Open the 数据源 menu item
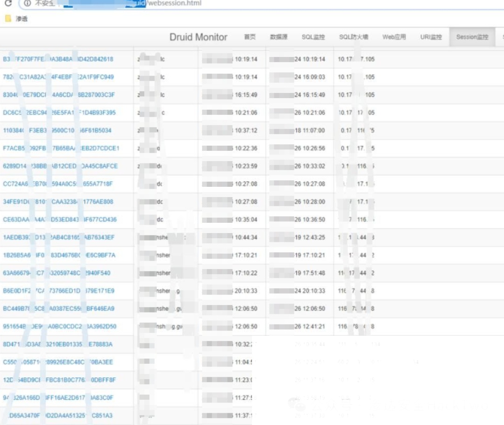This screenshot has width=504, height=425. coord(278,37)
